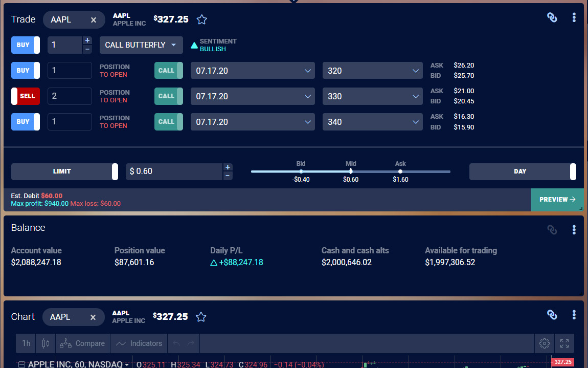The width and height of the screenshot is (588, 368).
Task: Click quantity field of the 340 leg
Action: pos(70,122)
